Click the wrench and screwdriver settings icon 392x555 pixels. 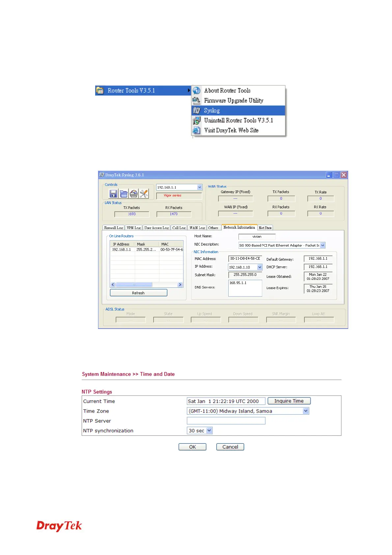144,194
